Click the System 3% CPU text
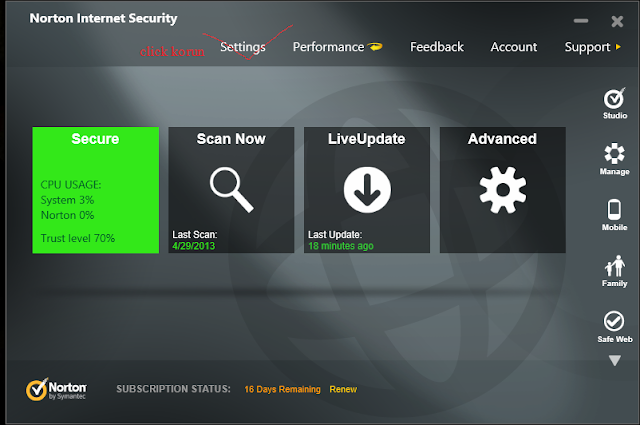Image resolution: width=640 pixels, height=425 pixels. [67, 200]
